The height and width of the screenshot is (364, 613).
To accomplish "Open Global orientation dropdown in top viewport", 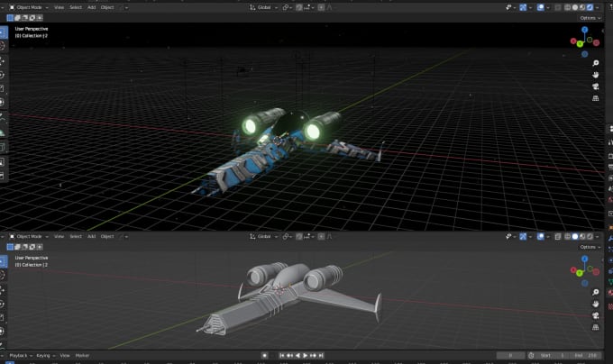I will [x=263, y=7].
